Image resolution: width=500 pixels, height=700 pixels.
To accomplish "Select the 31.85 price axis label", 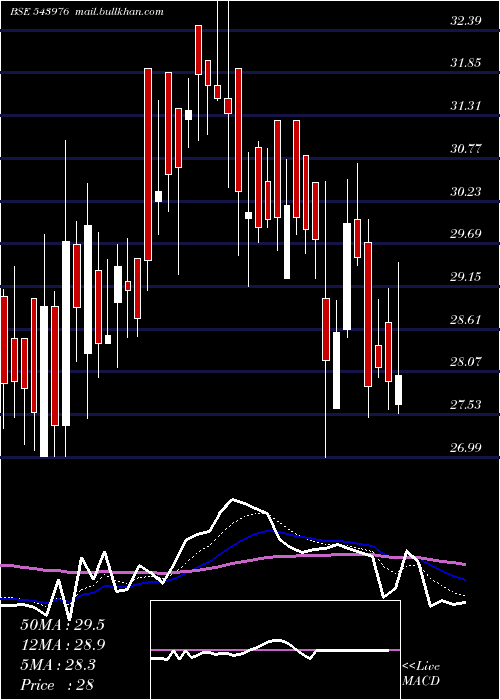I will coord(466,63).
